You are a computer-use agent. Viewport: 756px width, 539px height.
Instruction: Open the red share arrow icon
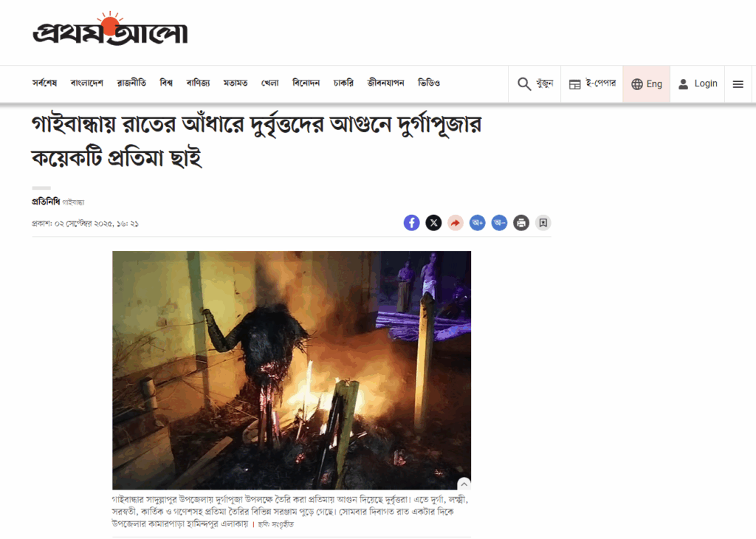point(455,223)
